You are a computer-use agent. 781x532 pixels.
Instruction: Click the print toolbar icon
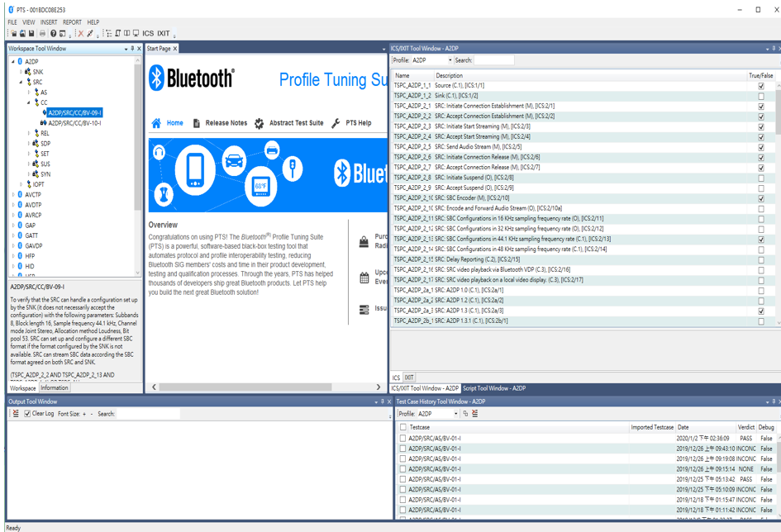(42, 33)
